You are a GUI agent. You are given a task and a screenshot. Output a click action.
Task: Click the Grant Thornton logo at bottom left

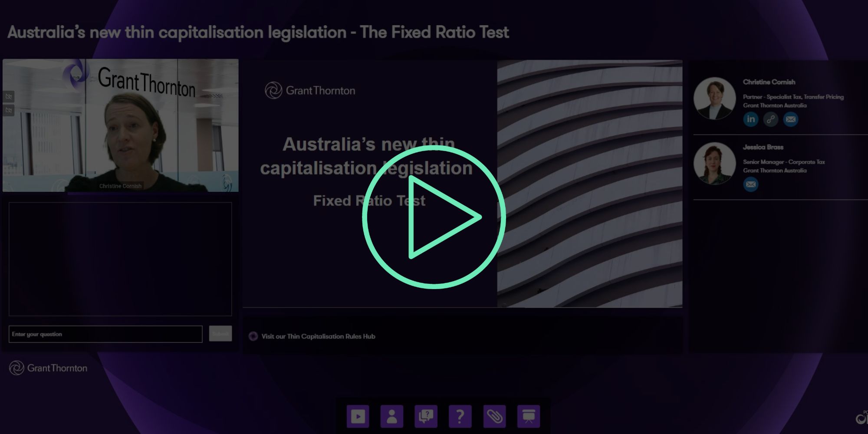(x=48, y=368)
